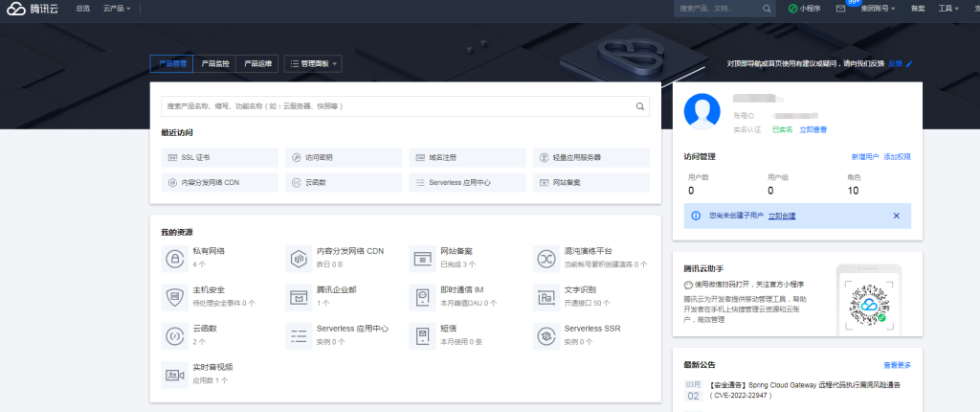Open 备案 in top navigation
The height and width of the screenshot is (412, 980).
(918, 9)
